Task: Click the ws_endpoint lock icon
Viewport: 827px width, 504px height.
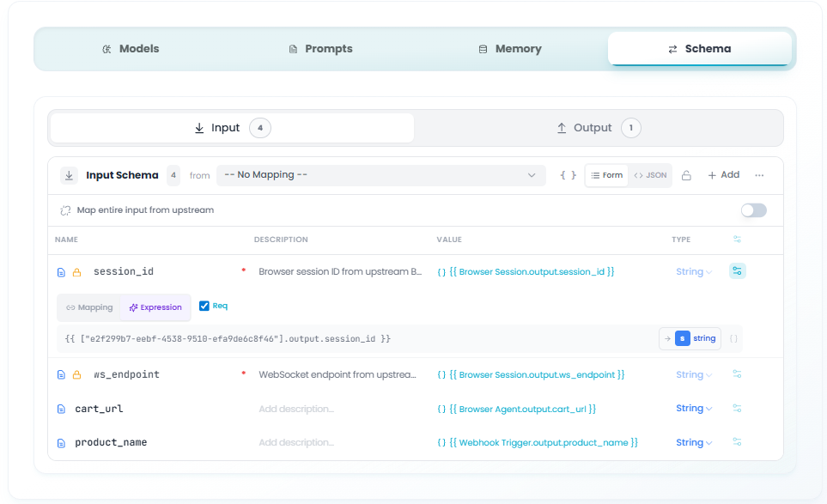Action: click(x=76, y=375)
